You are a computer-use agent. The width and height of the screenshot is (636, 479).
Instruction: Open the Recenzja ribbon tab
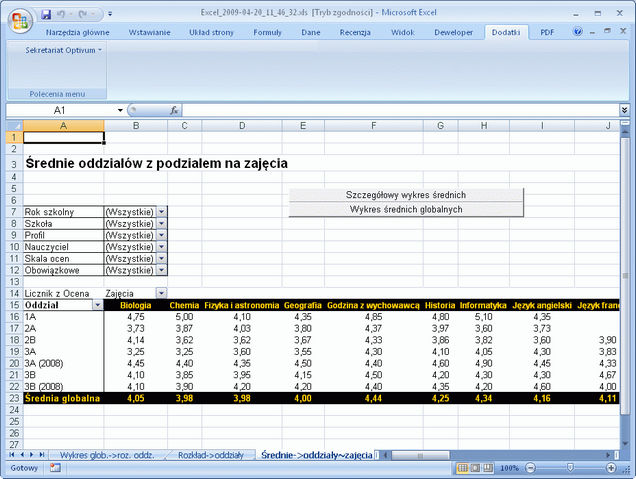tap(355, 32)
